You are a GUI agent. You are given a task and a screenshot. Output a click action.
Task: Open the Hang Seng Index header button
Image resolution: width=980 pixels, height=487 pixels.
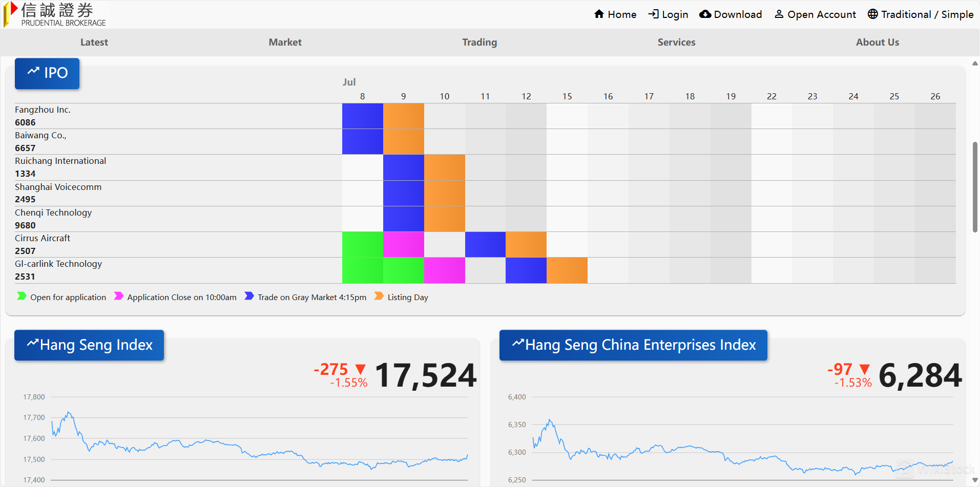click(89, 345)
